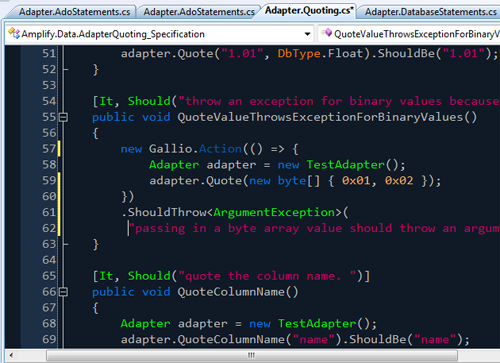Click the horizontal scrollbar left arrow
500x363 pixels.
11,355
